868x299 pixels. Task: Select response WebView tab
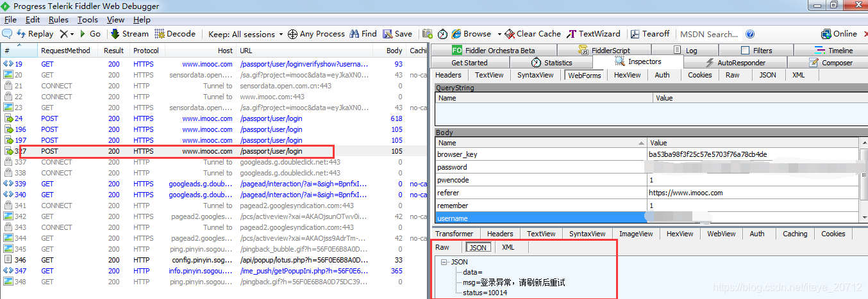(x=721, y=234)
